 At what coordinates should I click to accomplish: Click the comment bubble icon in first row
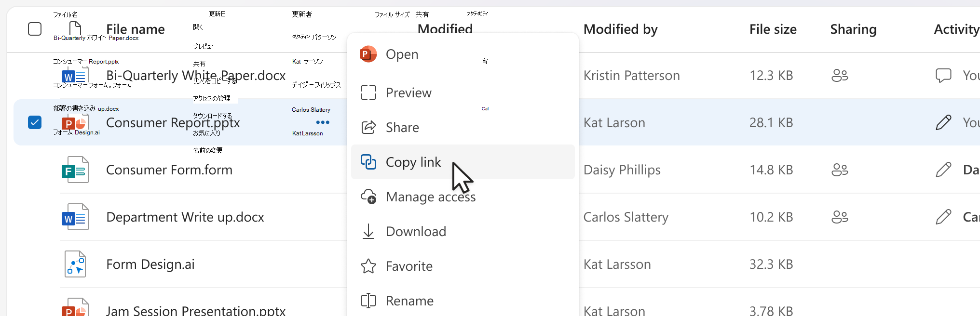pyautogui.click(x=943, y=75)
